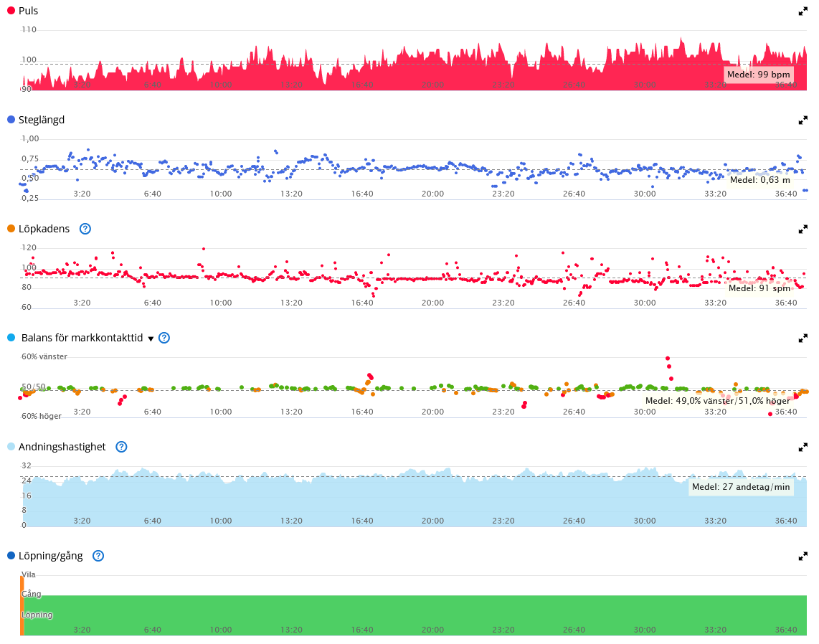The height and width of the screenshot is (644, 819).
Task: Expand the Löpning/gång chart to fullscreen
Action: (803, 557)
